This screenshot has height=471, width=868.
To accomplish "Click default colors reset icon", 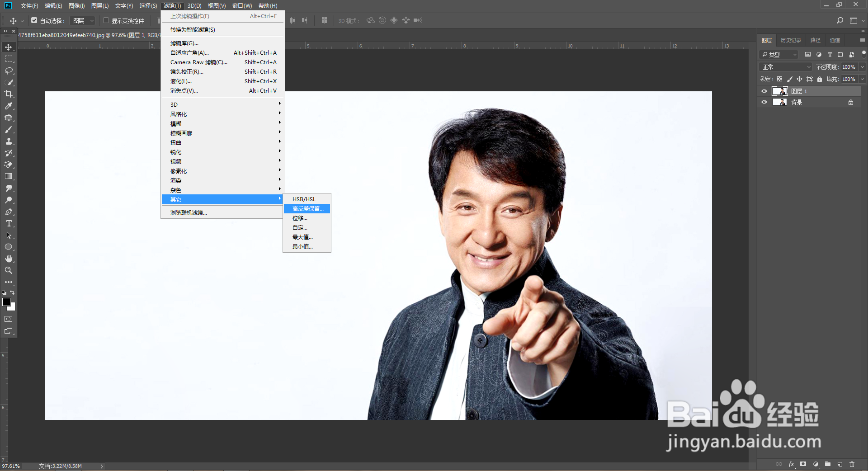I will (4, 293).
